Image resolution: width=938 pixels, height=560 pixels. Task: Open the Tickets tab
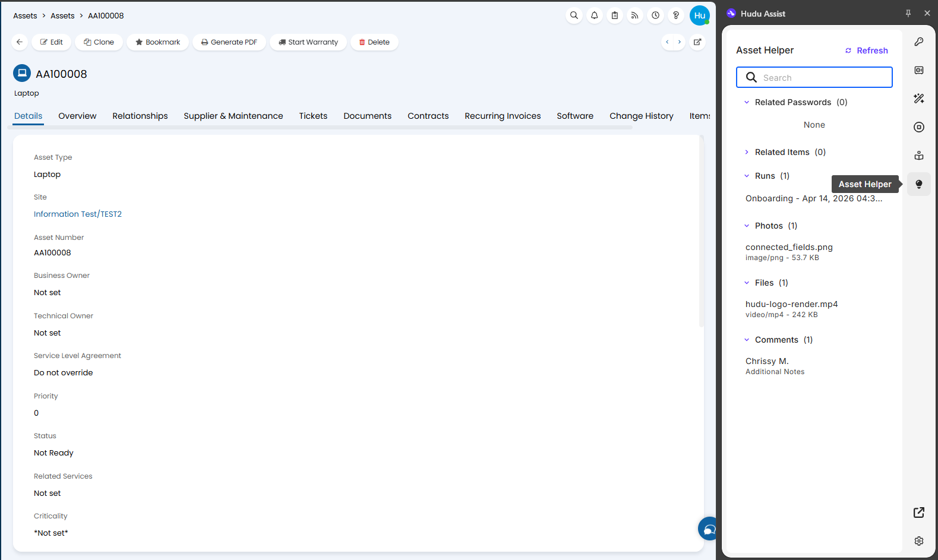point(313,116)
